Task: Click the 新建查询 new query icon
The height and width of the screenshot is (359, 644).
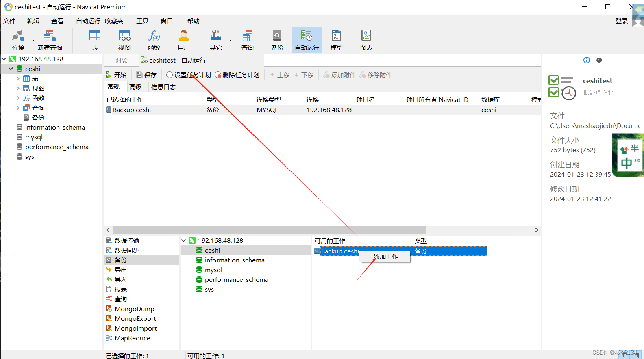Action: (x=50, y=40)
